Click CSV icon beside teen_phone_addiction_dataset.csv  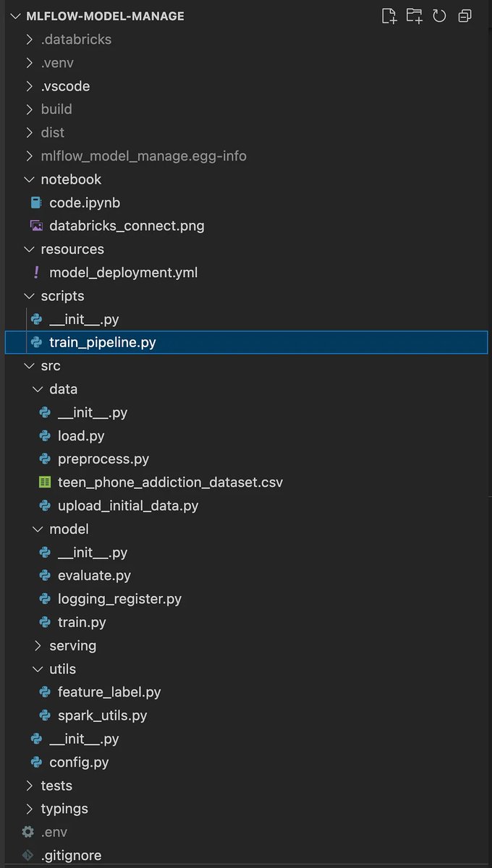45,482
